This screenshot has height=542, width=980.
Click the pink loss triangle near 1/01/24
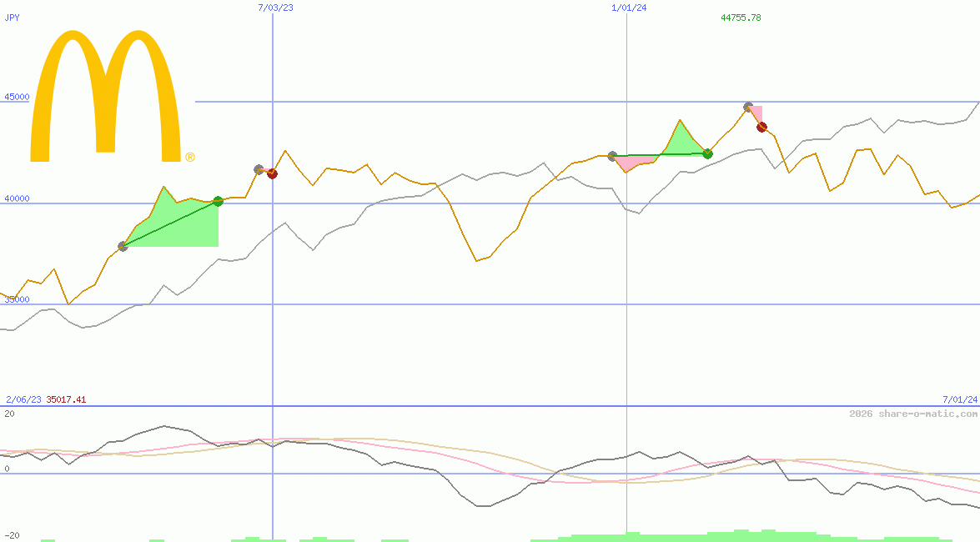pos(626,163)
